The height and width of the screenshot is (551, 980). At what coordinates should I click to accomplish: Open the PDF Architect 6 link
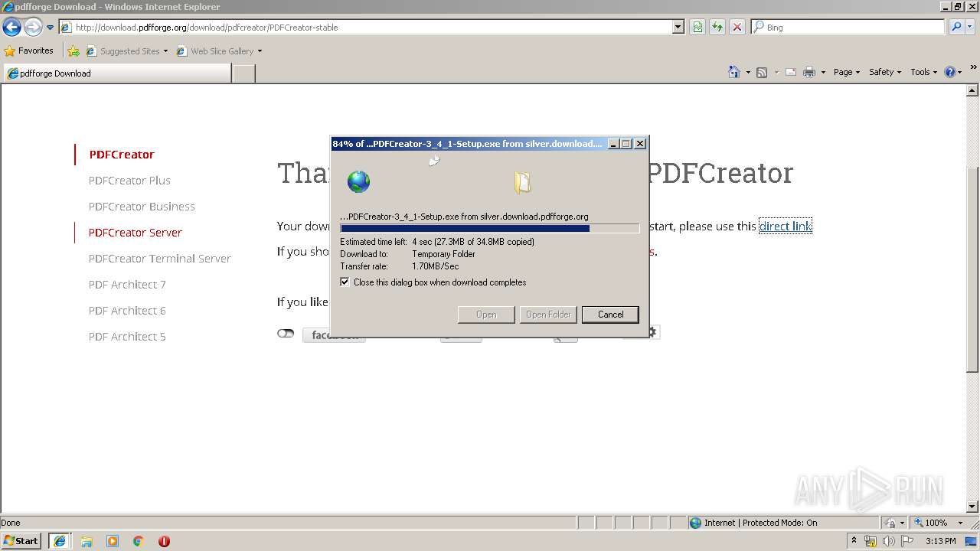pos(127,311)
